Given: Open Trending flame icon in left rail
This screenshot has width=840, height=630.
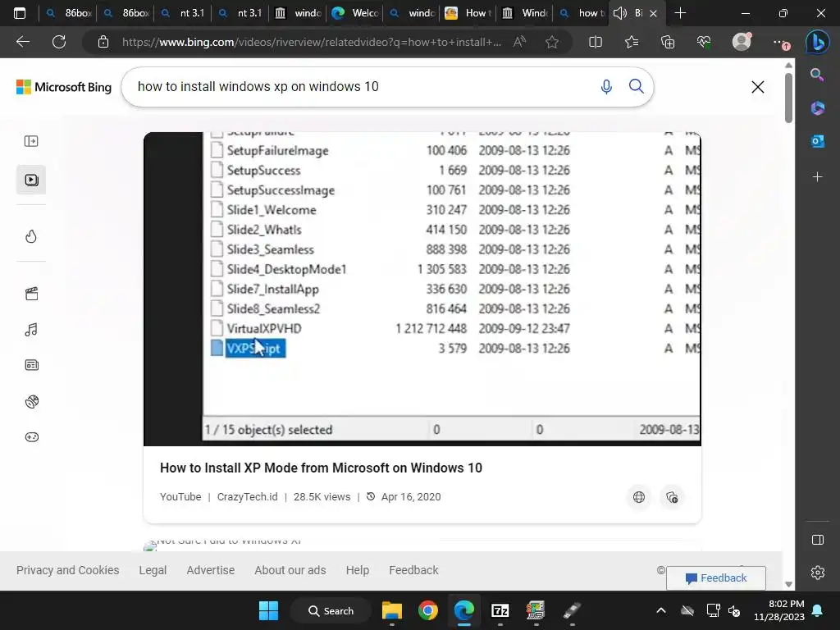Looking at the screenshot, I should pyautogui.click(x=31, y=236).
